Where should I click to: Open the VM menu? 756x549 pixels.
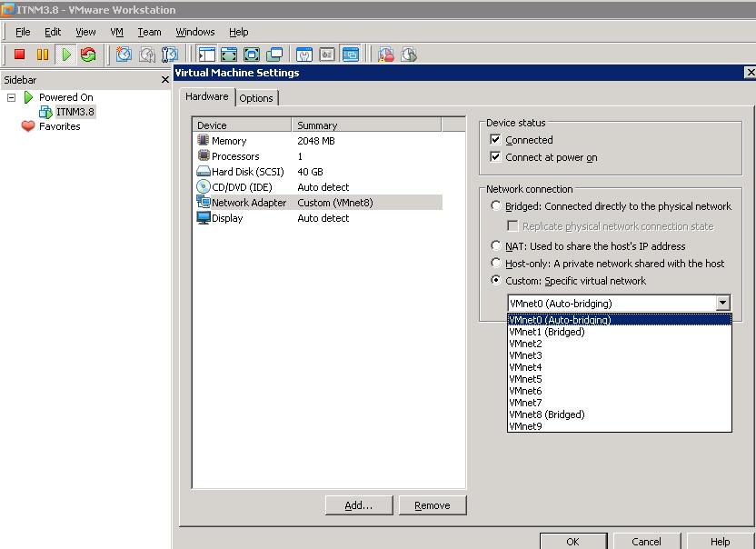coord(116,32)
